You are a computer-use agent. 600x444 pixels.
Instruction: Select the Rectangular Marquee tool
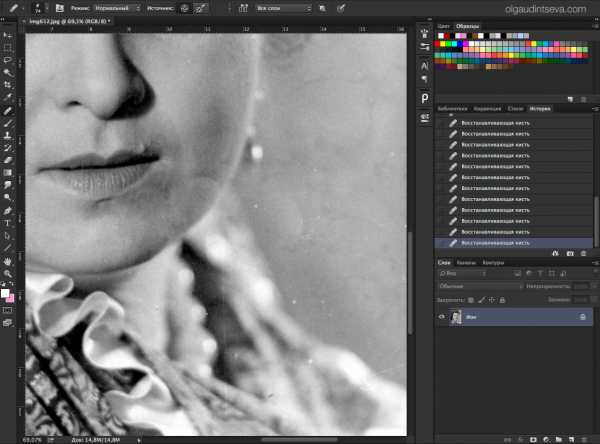(7, 47)
